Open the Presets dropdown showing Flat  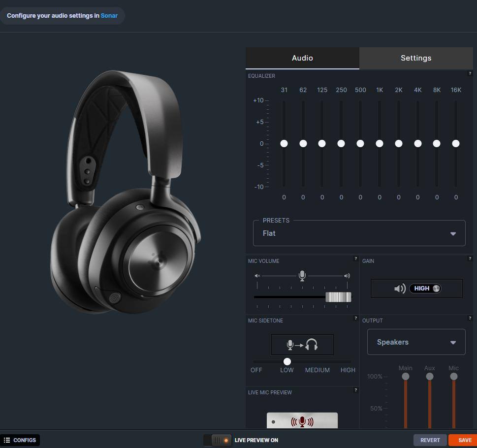pos(359,233)
